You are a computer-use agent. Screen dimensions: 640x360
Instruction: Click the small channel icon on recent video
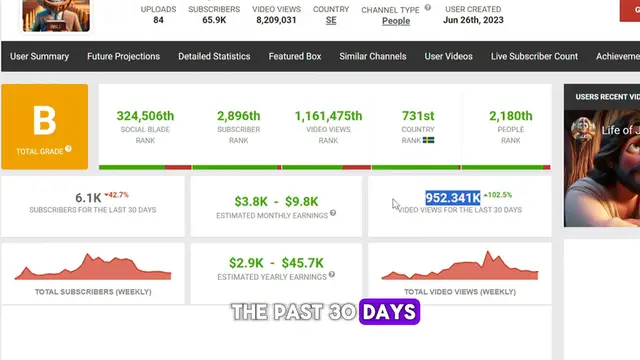click(583, 128)
